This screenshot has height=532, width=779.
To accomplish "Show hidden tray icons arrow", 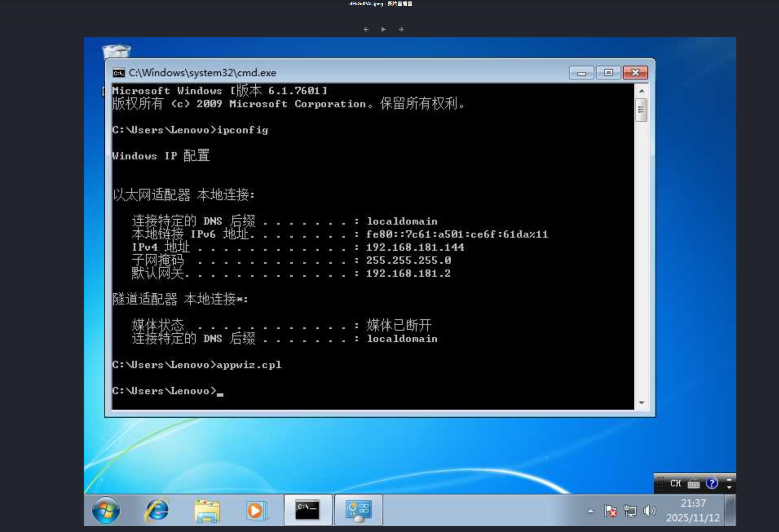I will click(591, 511).
